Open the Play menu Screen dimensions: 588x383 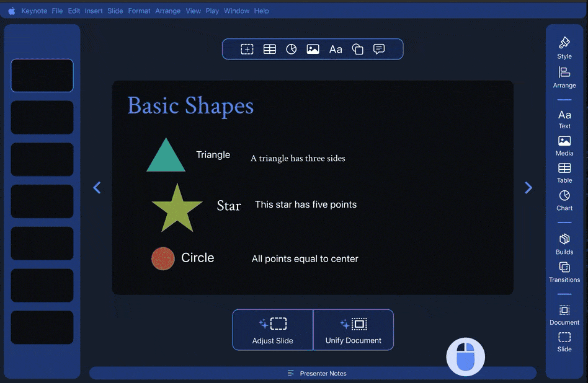click(212, 11)
